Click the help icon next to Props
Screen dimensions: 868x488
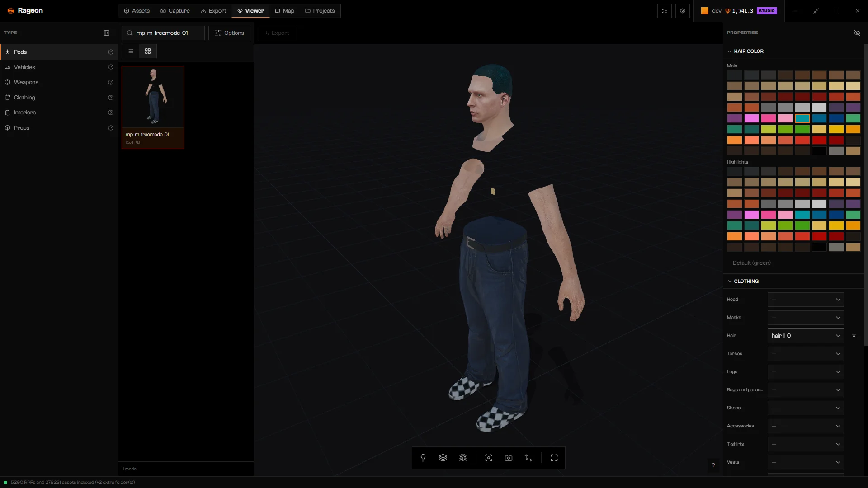coord(111,128)
